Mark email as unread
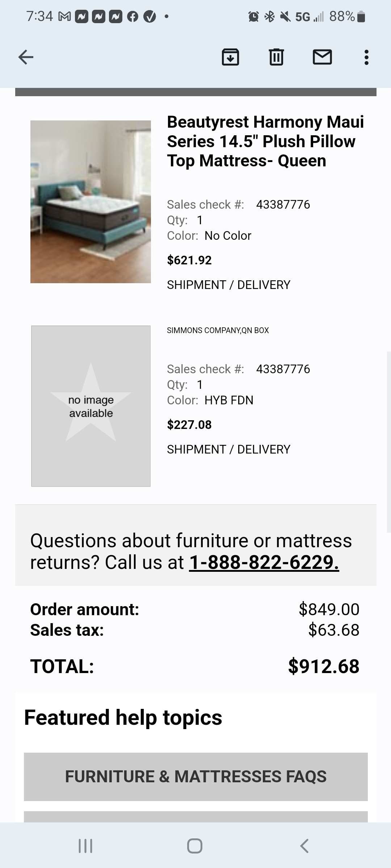The height and width of the screenshot is (868, 391). (322, 57)
